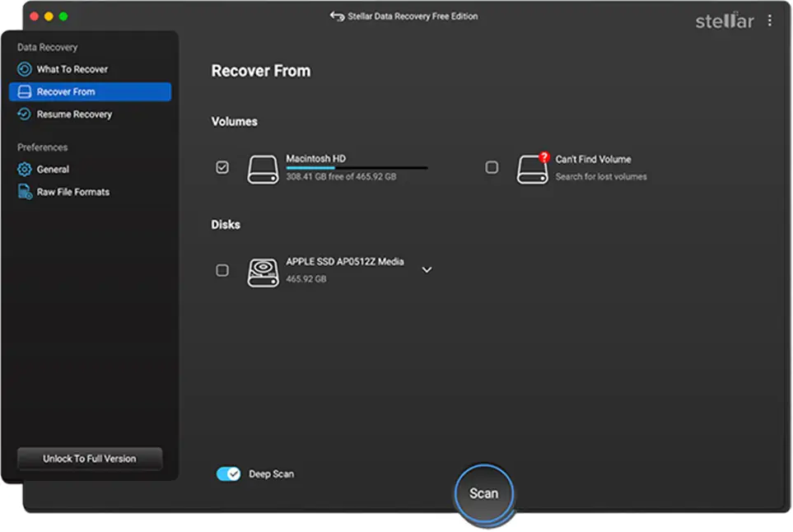Open the three-dot more options menu
793x532 pixels.
(x=769, y=21)
